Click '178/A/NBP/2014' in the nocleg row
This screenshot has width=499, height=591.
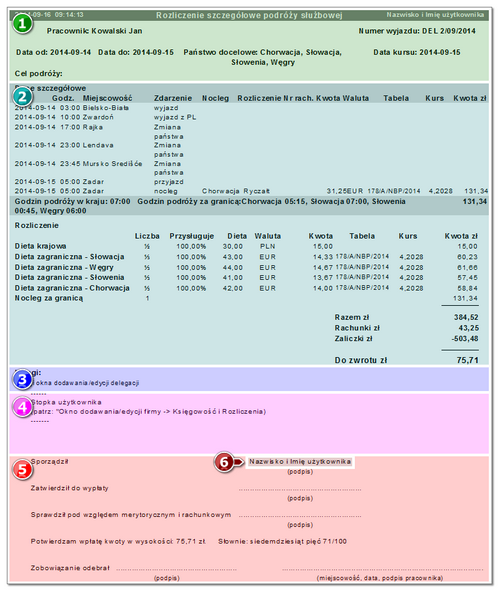pyautogui.click(x=393, y=191)
